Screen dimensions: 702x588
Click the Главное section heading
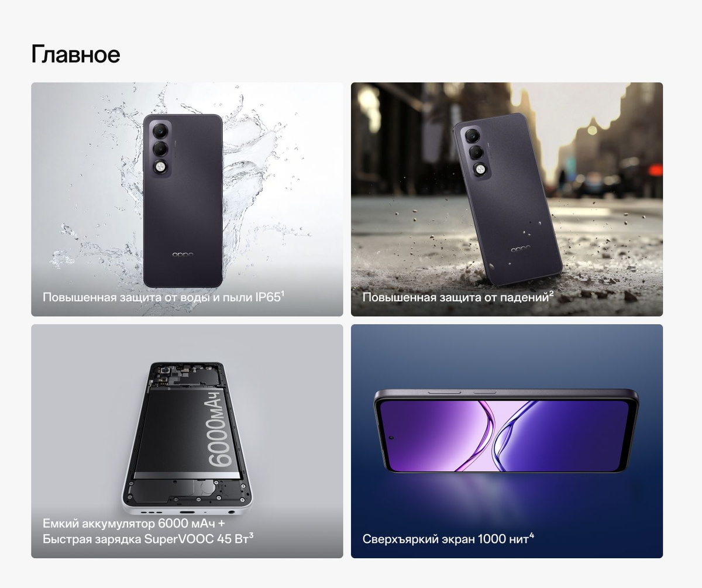pos(75,54)
